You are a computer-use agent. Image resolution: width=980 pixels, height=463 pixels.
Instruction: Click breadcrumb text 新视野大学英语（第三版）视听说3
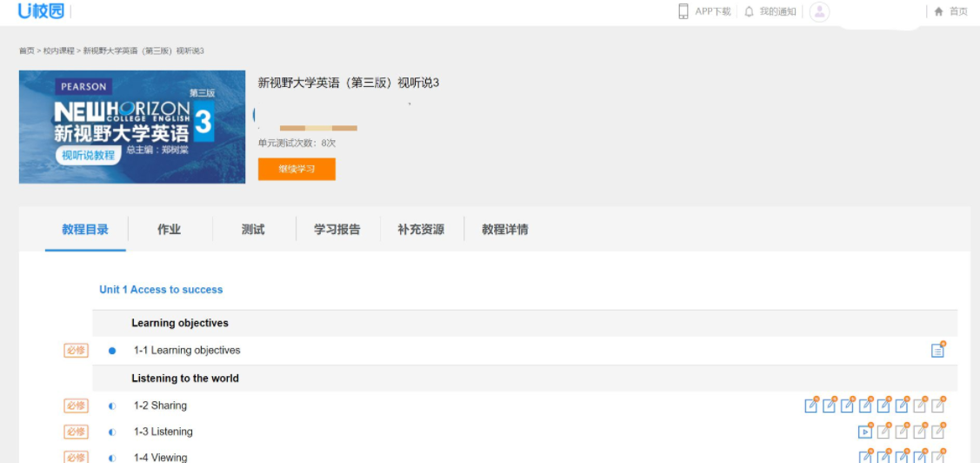143,50
